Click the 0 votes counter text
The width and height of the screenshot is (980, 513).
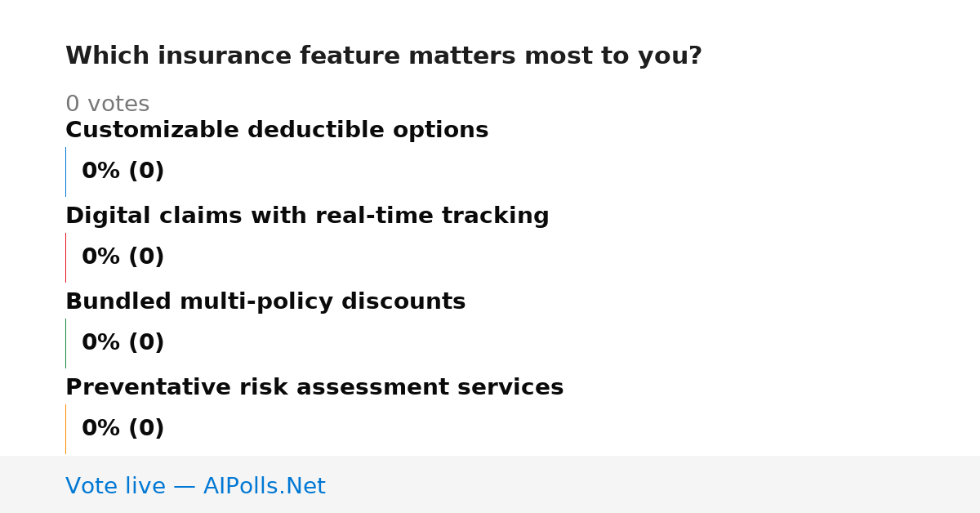pyautogui.click(x=108, y=105)
